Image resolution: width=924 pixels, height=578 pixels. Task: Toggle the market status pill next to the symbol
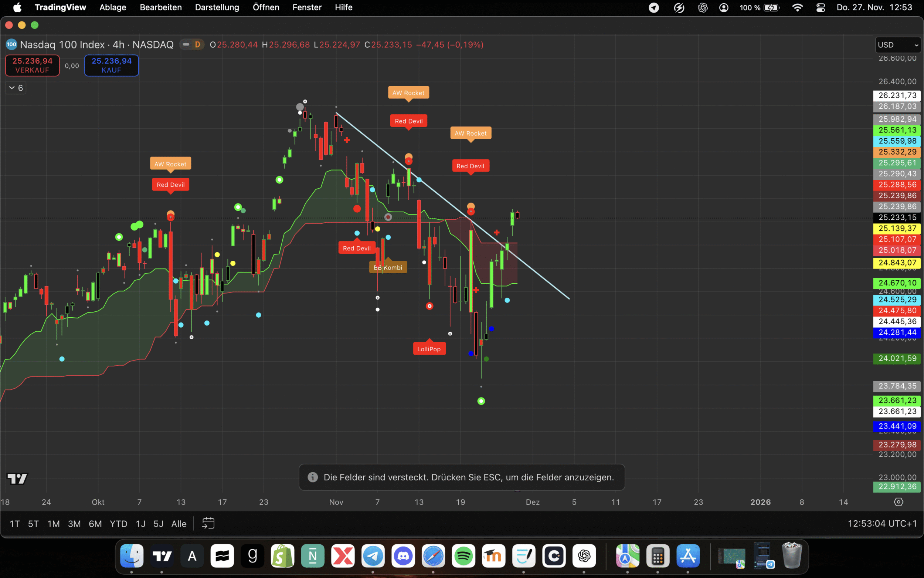click(x=186, y=45)
